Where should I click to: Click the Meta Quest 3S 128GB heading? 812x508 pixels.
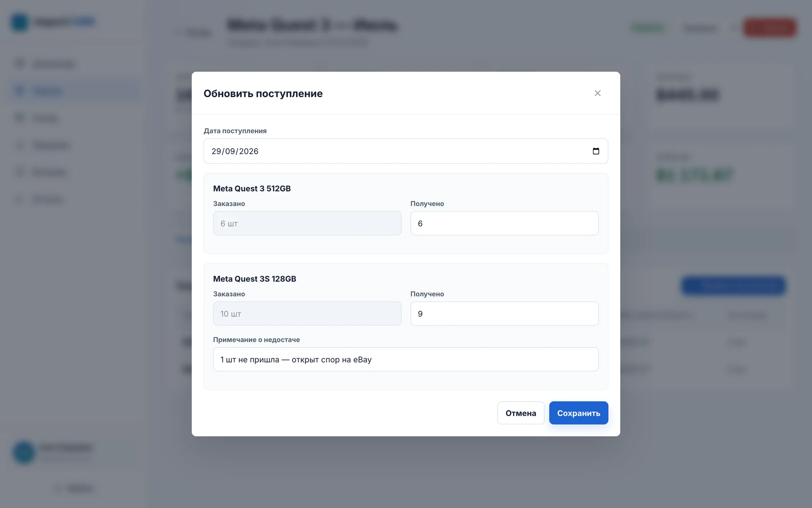click(x=254, y=279)
